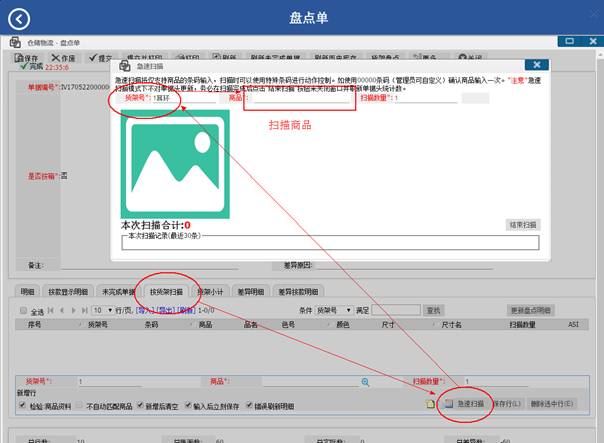Switch to the 按货架扫描 tab

(x=166, y=292)
